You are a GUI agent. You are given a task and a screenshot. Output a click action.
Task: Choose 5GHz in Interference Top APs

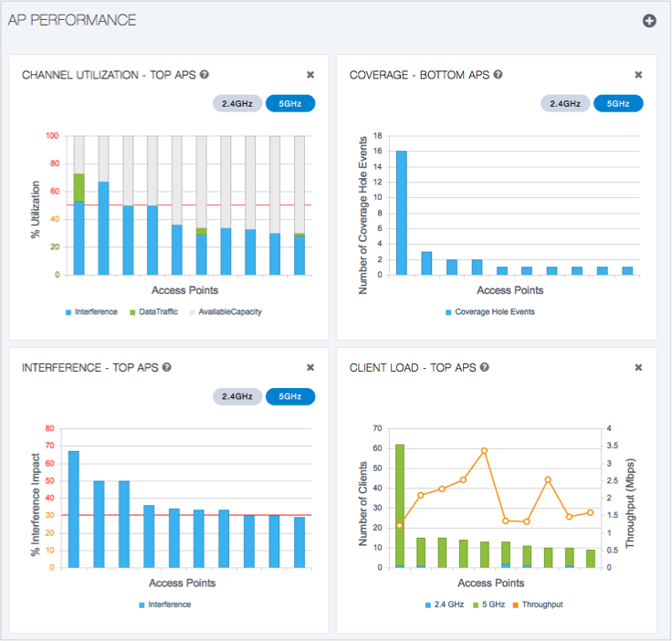point(290,396)
